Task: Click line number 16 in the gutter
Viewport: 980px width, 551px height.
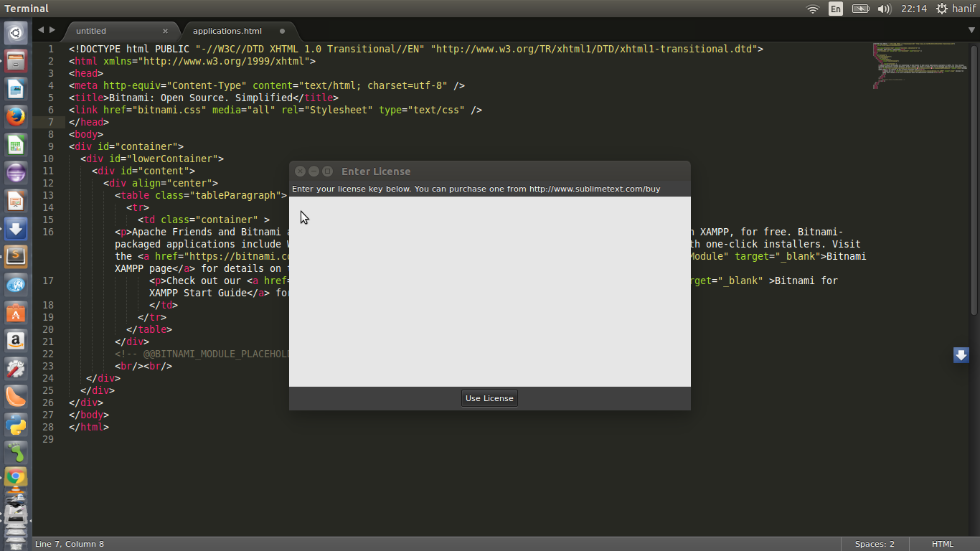Action: tap(48, 232)
